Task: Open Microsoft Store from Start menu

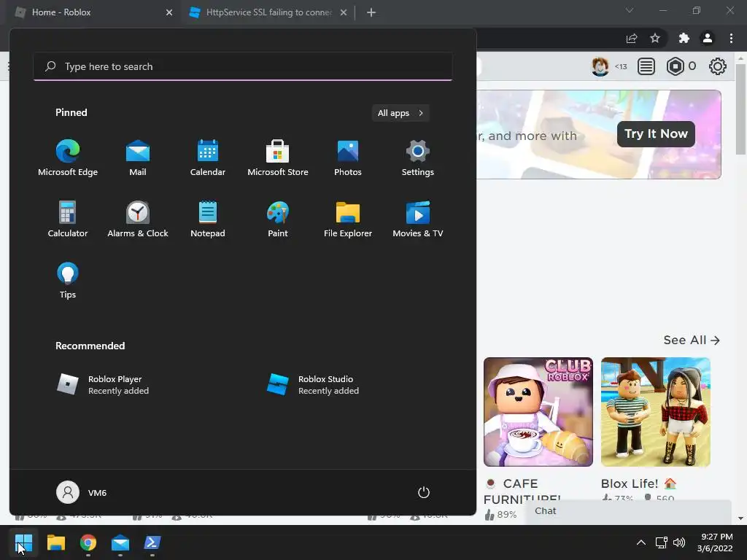Action: [x=278, y=158]
